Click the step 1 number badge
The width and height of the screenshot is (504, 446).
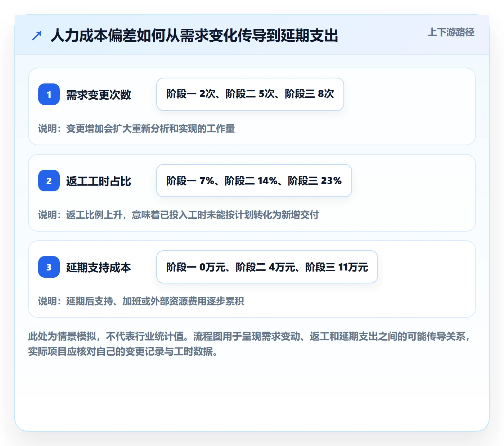click(x=49, y=94)
